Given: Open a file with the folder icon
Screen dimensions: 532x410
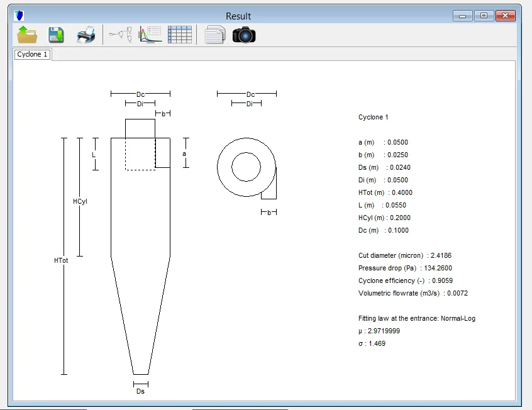Looking at the screenshot, I should pos(27,35).
